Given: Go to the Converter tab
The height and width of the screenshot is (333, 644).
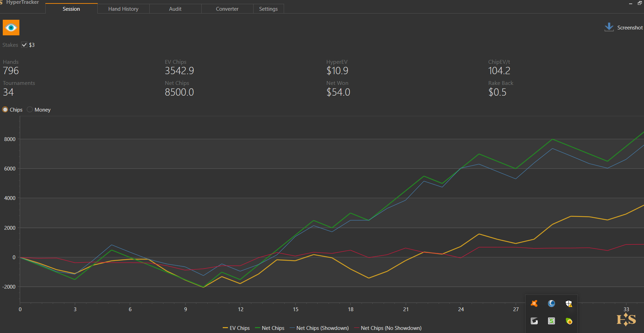Looking at the screenshot, I should [x=227, y=9].
